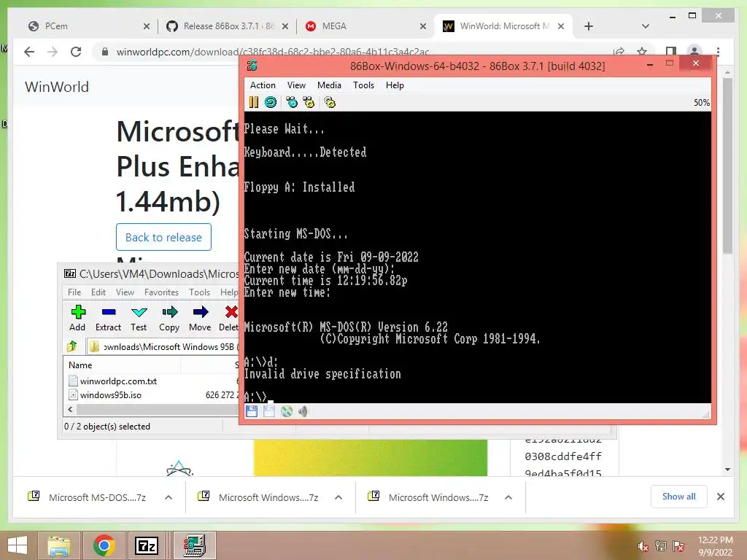This screenshot has width=747, height=560.
Task: Open the 7-Zip File menu
Action: point(74,292)
